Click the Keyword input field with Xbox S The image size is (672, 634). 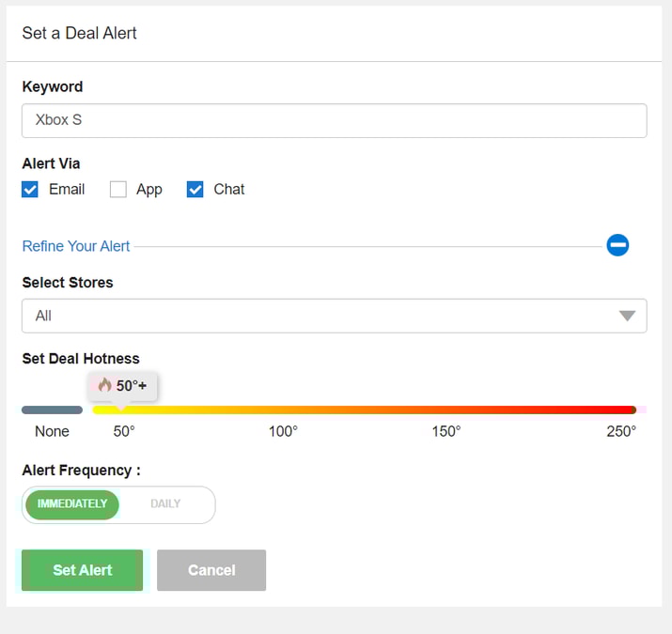(x=335, y=120)
